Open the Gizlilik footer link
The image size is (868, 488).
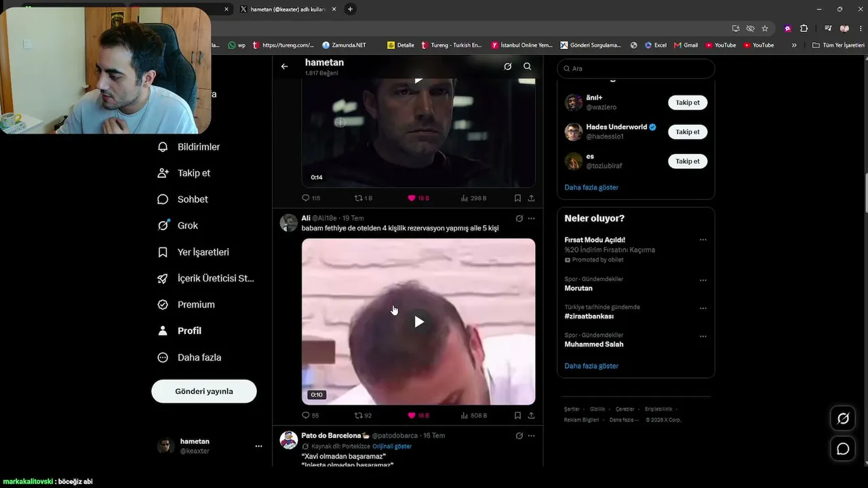(x=597, y=409)
